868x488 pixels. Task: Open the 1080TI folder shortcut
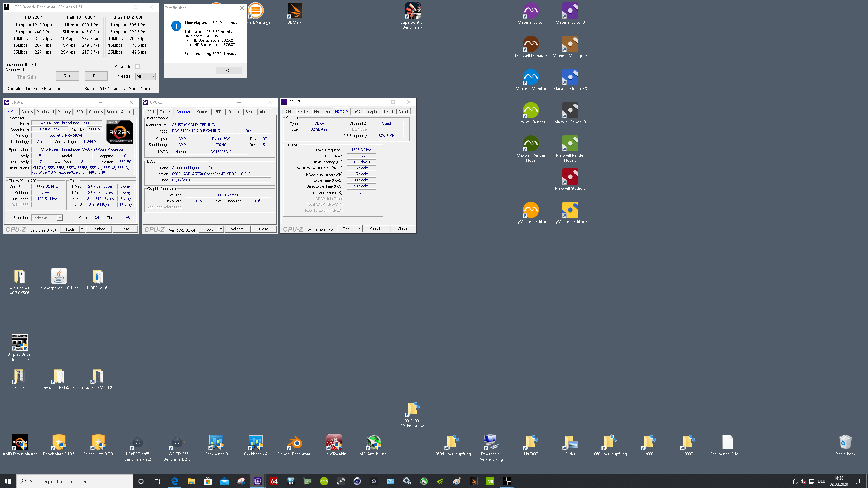pos(688,445)
